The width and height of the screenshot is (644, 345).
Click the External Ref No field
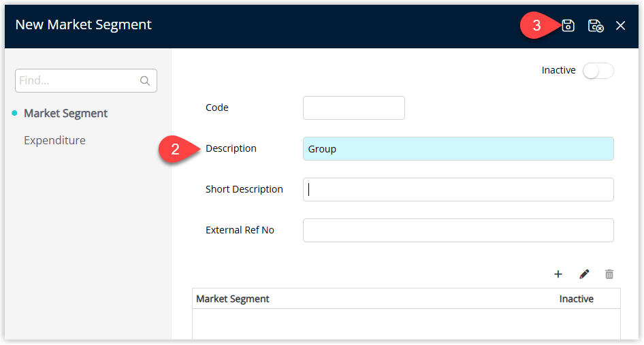pos(458,230)
